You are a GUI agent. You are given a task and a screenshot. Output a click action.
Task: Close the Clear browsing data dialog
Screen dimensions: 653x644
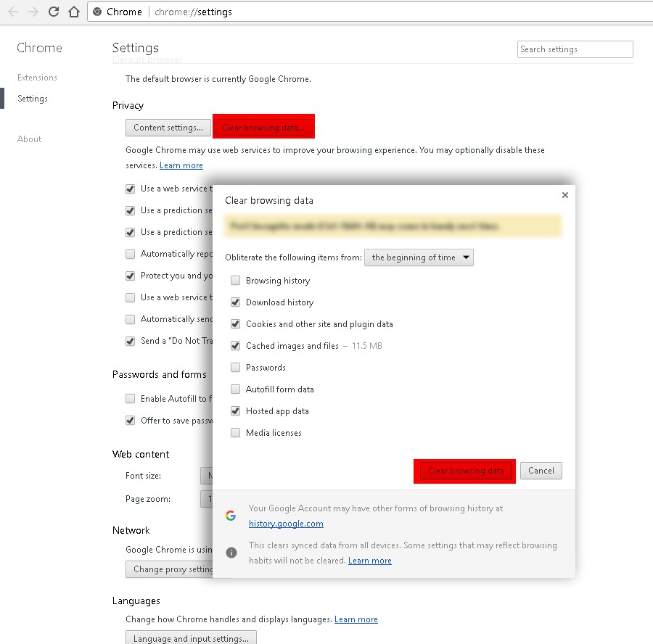tap(564, 195)
